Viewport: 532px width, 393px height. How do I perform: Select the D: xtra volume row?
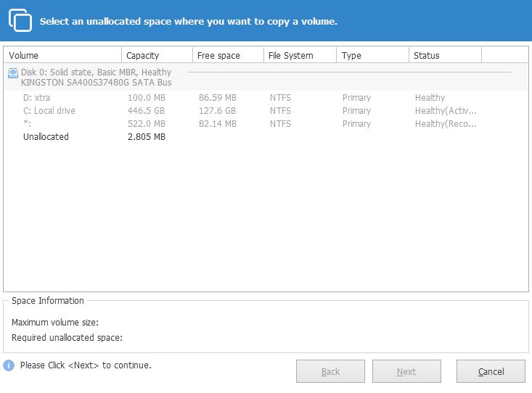click(266, 98)
